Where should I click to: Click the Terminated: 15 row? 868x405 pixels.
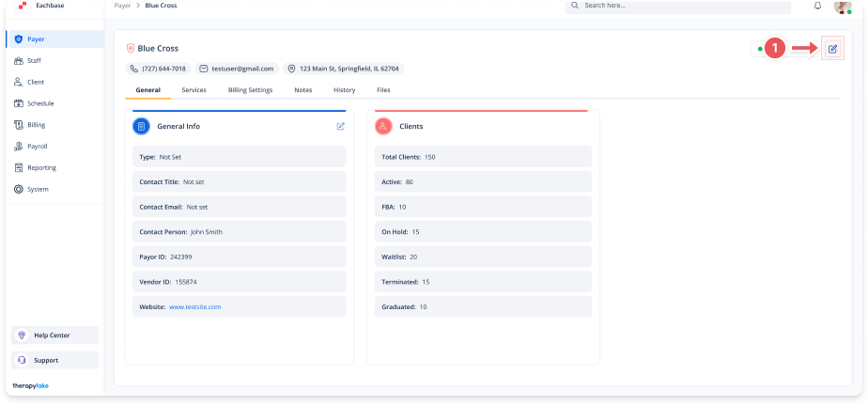[483, 282]
